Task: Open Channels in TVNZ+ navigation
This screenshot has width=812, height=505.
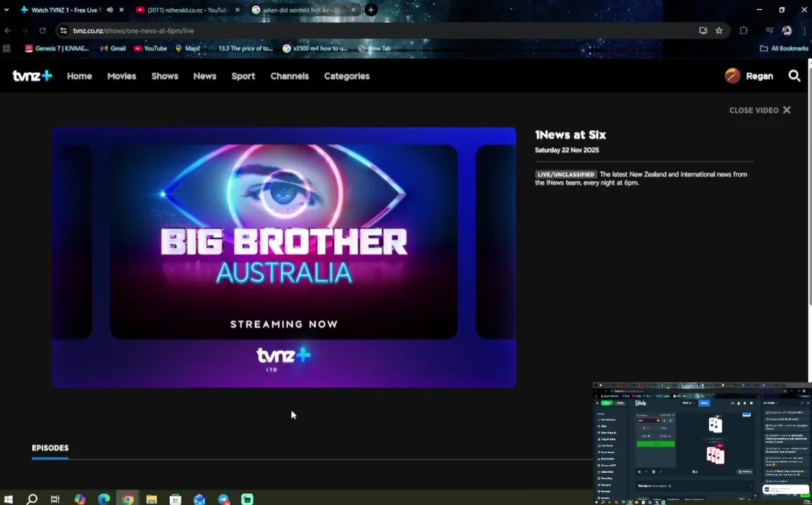Action: point(289,76)
